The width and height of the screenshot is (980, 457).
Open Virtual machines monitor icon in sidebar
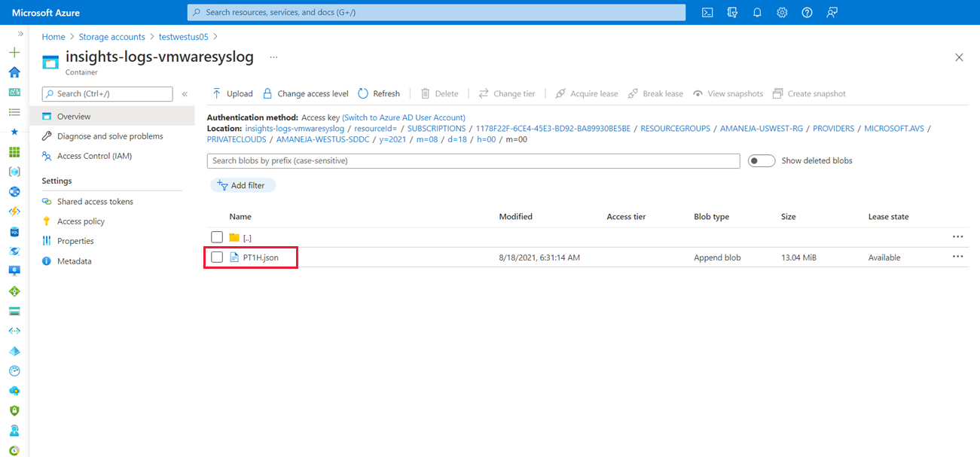(x=14, y=271)
